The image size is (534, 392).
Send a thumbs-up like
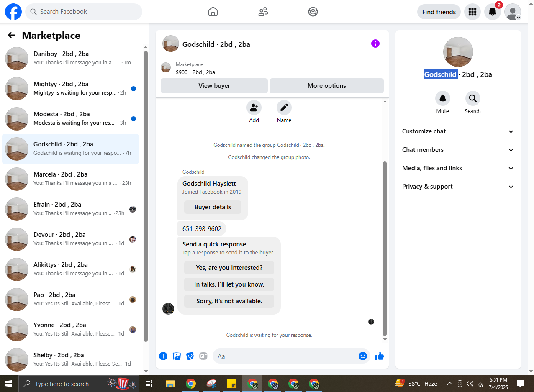click(380, 356)
